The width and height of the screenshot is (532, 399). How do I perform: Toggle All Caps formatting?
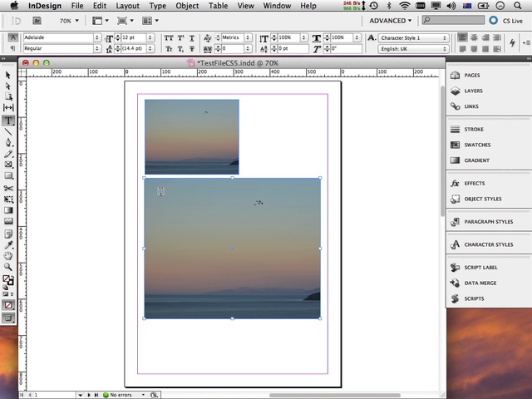tap(169, 37)
